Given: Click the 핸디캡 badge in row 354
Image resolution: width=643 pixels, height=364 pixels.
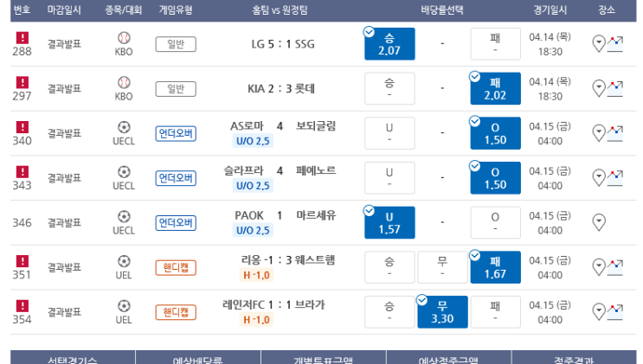Looking at the screenshot, I should point(176,311).
